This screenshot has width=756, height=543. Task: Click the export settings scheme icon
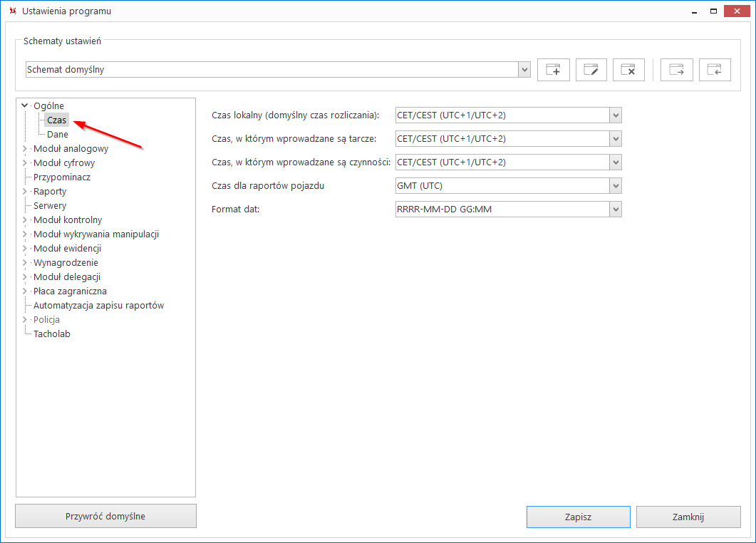(x=677, y=70)
